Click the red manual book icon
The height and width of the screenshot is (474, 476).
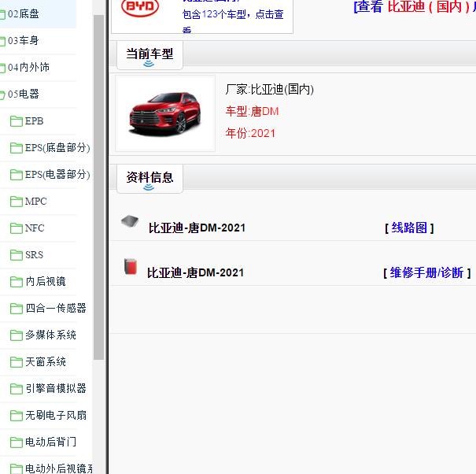coord(131,266)
